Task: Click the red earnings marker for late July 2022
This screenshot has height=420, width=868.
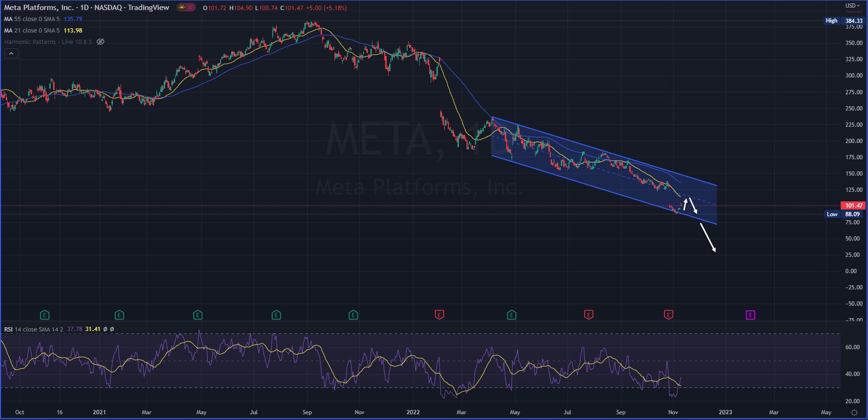Action: pyautogui.click(x=589, y=315)
